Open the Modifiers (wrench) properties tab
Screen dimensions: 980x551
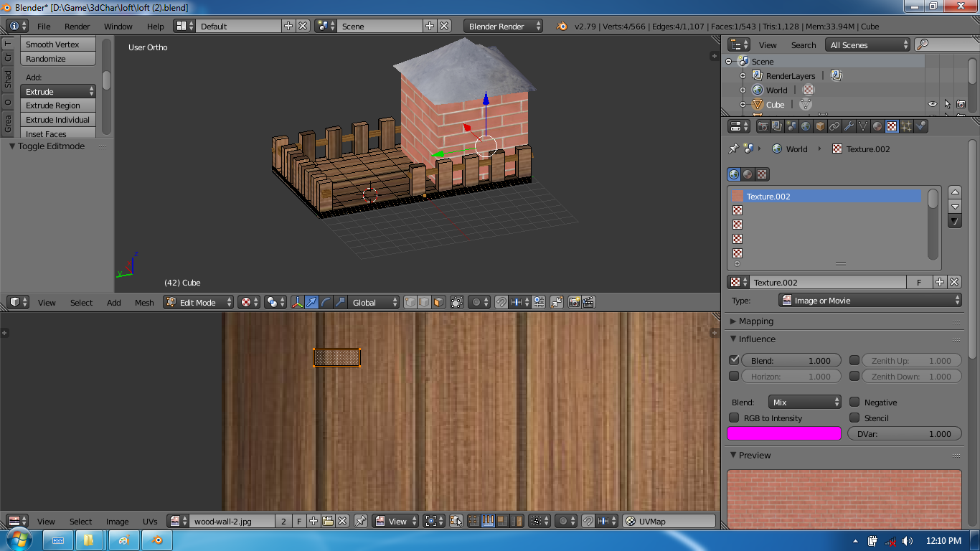[849, 126]
